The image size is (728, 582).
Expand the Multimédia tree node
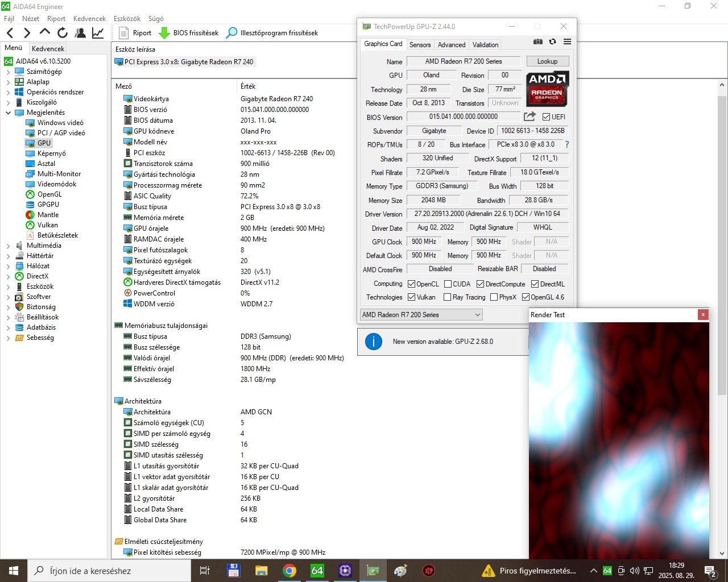tap(8, 246)
